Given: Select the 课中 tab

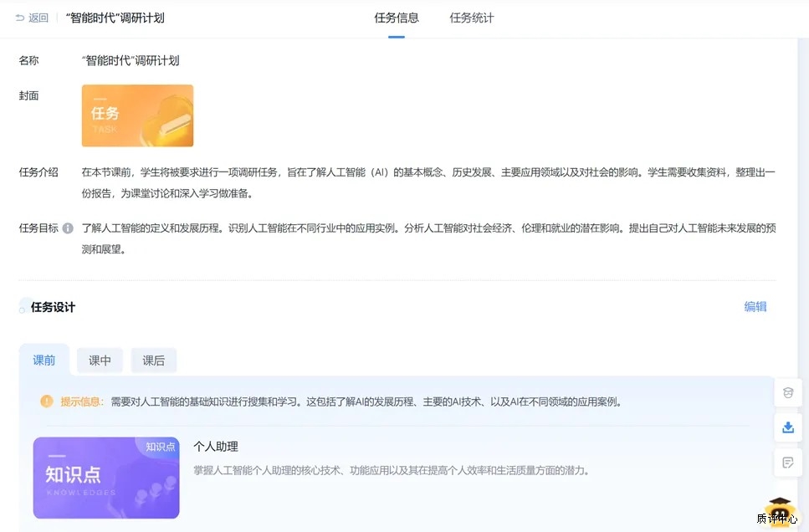Looking at the screenshot, I should click(x=100, y=361).
